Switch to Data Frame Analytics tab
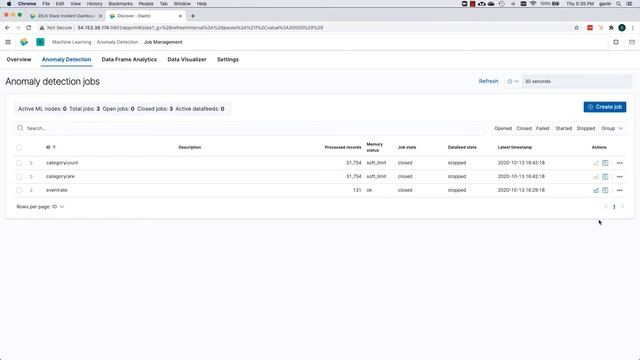Viewport: 640px width, 360px height. (x=129, y=60)
